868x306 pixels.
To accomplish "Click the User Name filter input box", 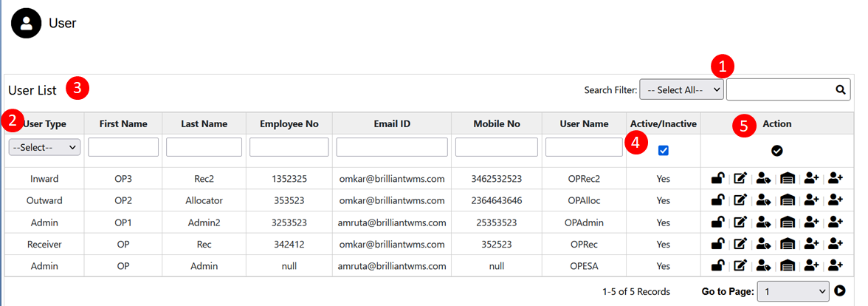I will coord(584,147).
